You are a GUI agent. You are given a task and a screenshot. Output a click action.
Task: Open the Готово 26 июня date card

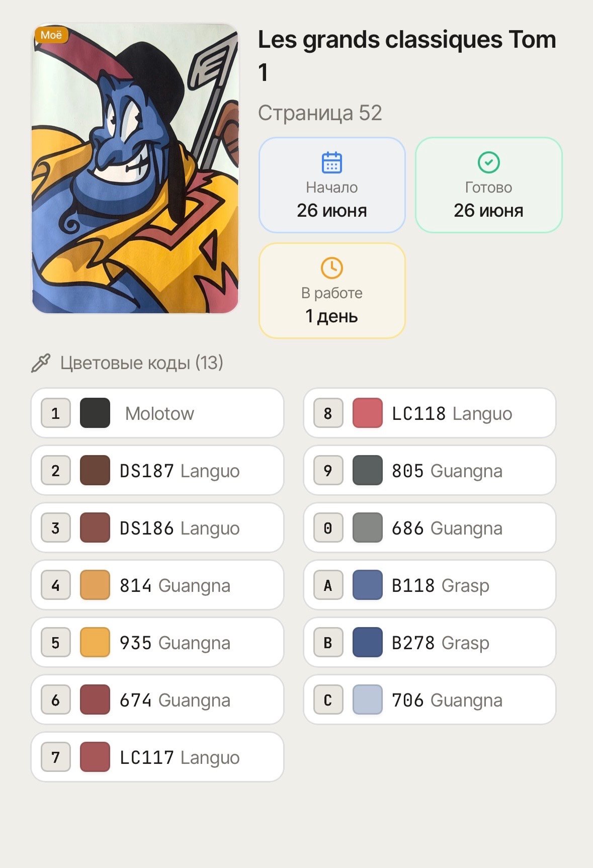[x=488, y=185]
